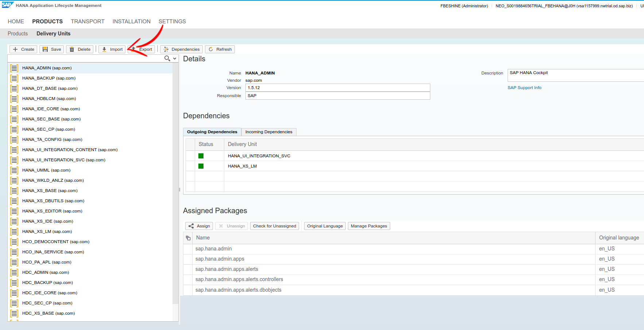The image size is (644, 330).
Task: Switch to the Delivery Units sub-tab
Action: tap(54, 34)
